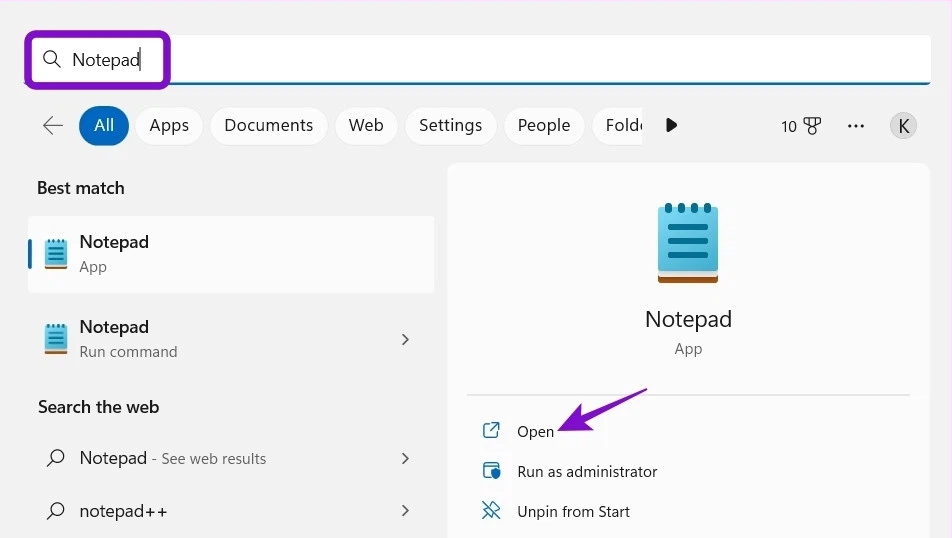Go back with the left arrow
The height and width of the screenshot is (538, 952).
coord(53,126)
